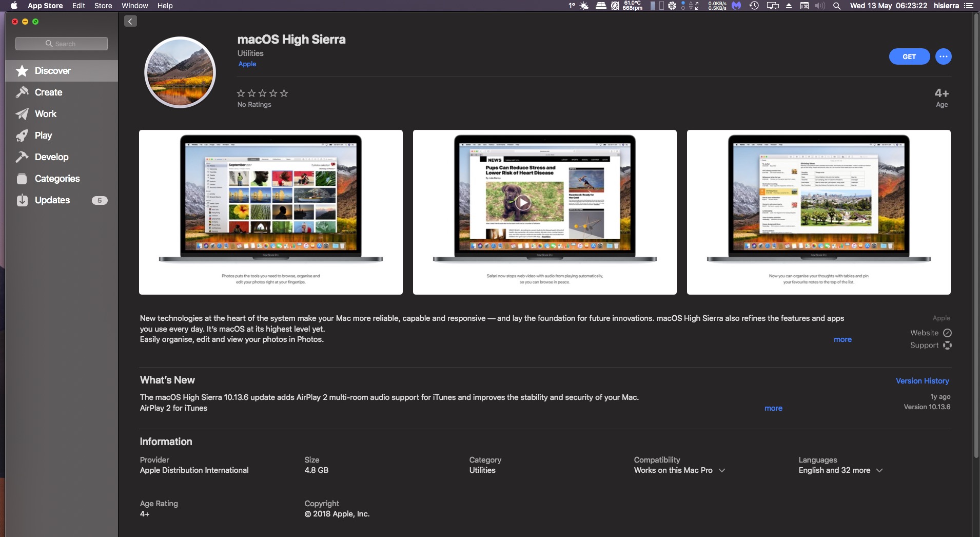
Task: Open Spotlight search in the menu bar
Action: tap(837, 6)
